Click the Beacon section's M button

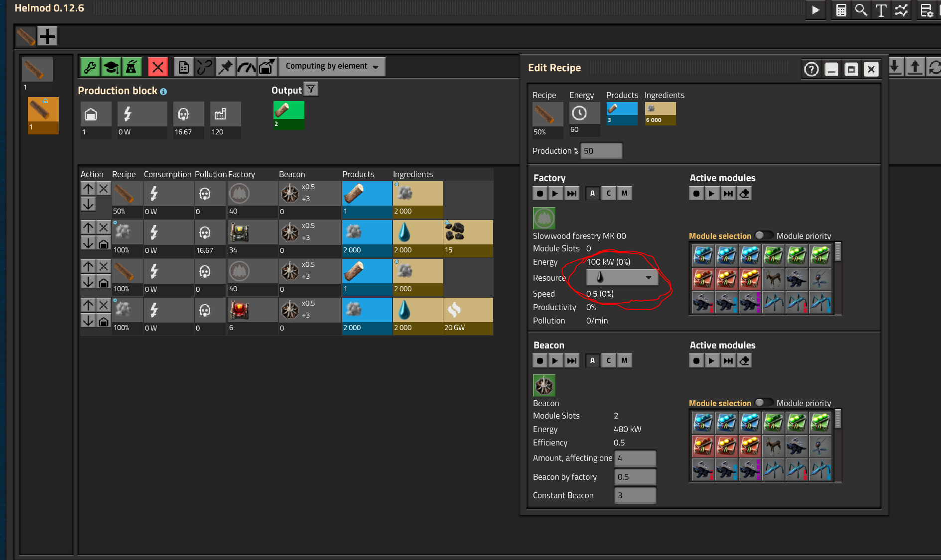coord(625,360)
